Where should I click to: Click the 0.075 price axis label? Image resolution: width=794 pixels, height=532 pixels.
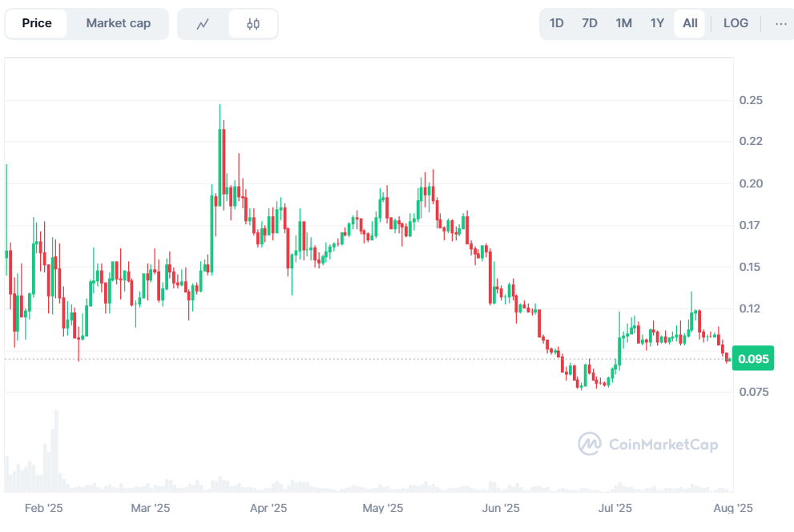754,392
